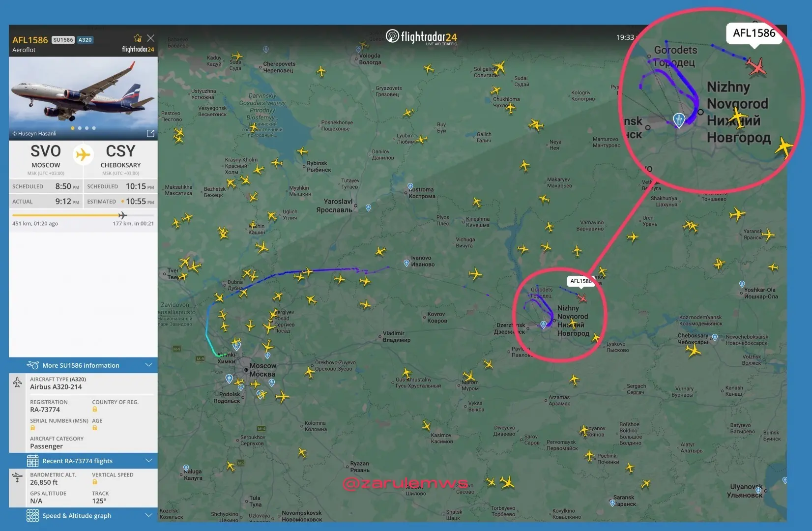Click the airport pin beside Khimki
This screenshot has width=812, height=531.
(236, 346)
